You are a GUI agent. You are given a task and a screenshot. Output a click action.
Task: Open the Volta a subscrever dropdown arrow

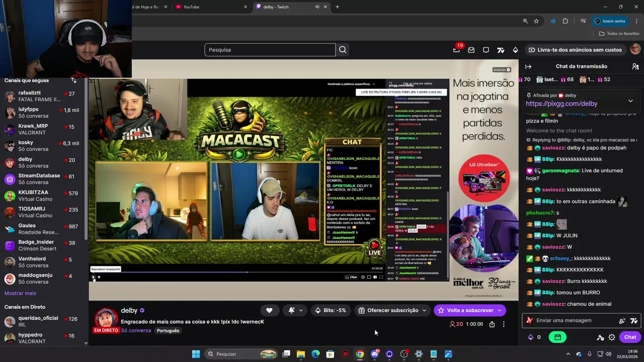click(499, 310)
